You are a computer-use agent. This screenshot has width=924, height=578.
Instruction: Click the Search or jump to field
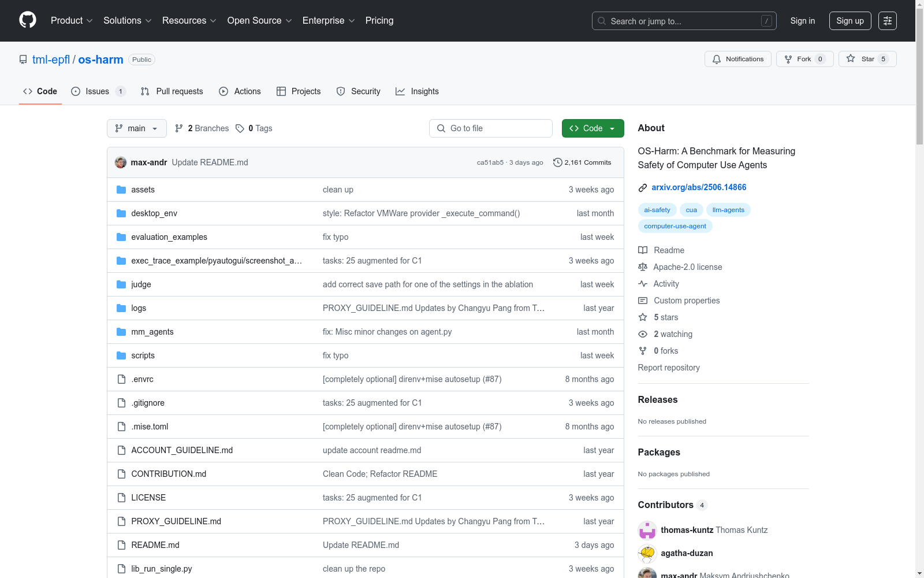(x=684, y=21)
